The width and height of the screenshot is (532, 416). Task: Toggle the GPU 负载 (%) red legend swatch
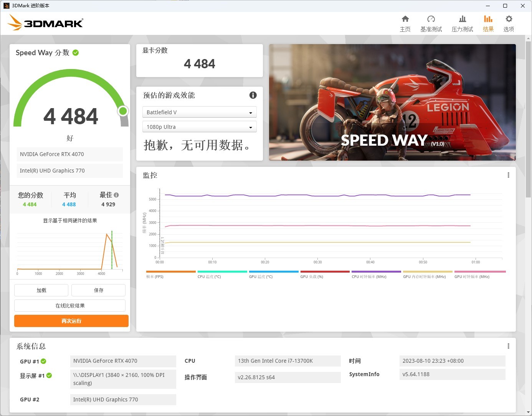coord(325,271)
